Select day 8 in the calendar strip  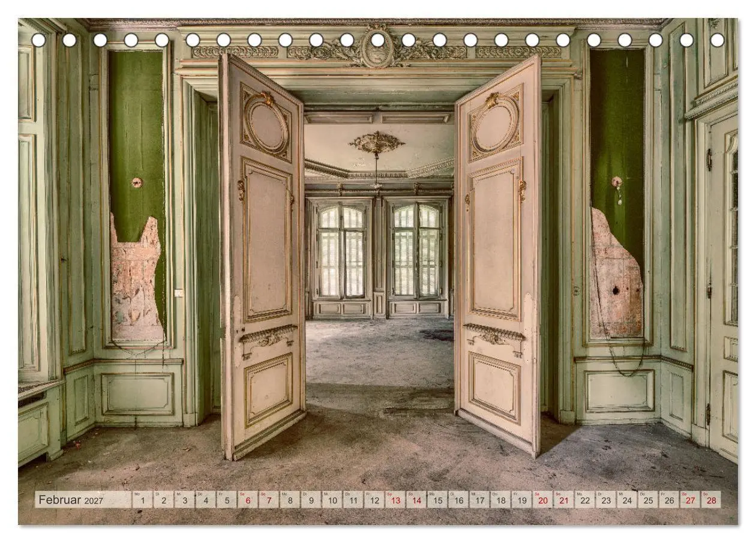click(289, 500)
